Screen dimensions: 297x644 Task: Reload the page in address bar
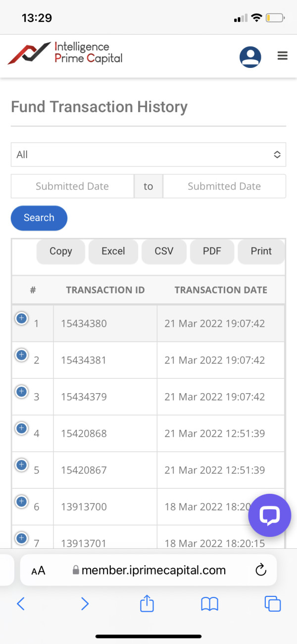[261, 570]
